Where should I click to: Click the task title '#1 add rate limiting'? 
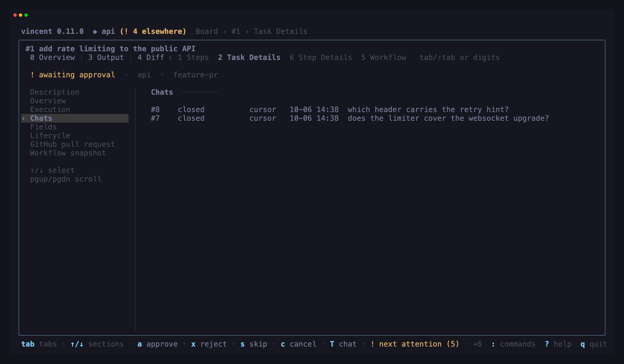110,49
